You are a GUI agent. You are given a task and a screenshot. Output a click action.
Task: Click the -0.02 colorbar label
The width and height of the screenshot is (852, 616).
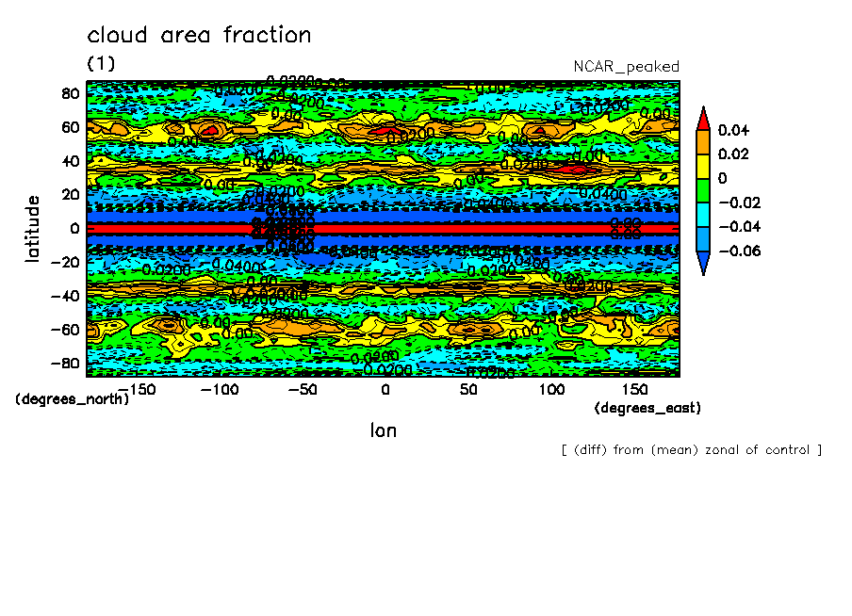click(x=739, y=203)
